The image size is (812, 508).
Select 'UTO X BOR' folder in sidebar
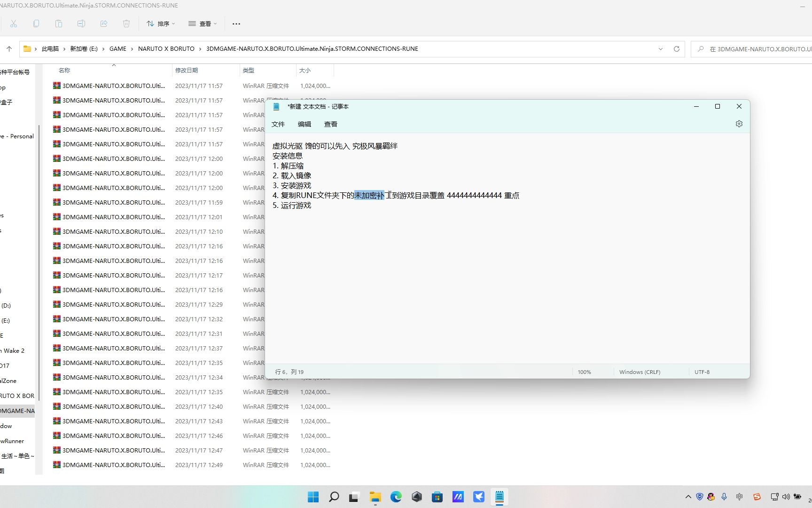pyautogui.click(x=17, y=396)
